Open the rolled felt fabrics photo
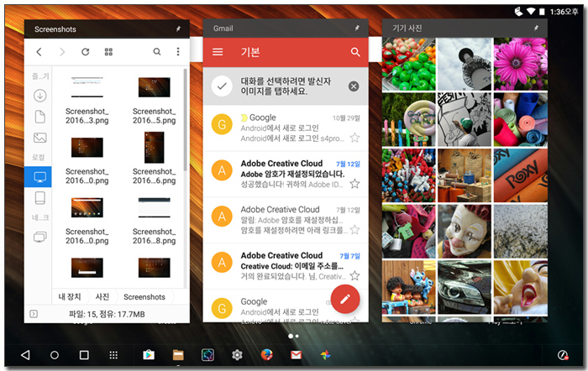Viewport: 588px width, 371px height. point(521,119)
